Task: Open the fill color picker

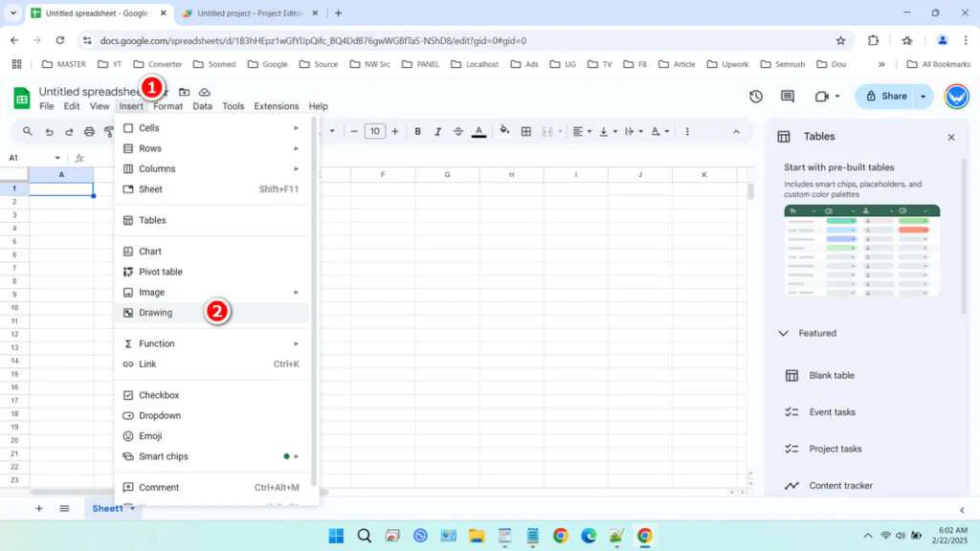Action: coord(504,131)
